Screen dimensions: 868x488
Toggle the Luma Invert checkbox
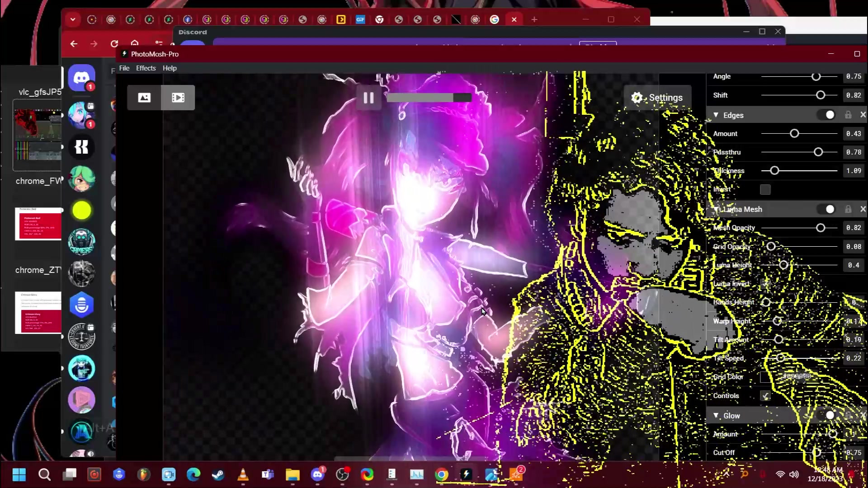pyautogui.click(x=765, y=284)
